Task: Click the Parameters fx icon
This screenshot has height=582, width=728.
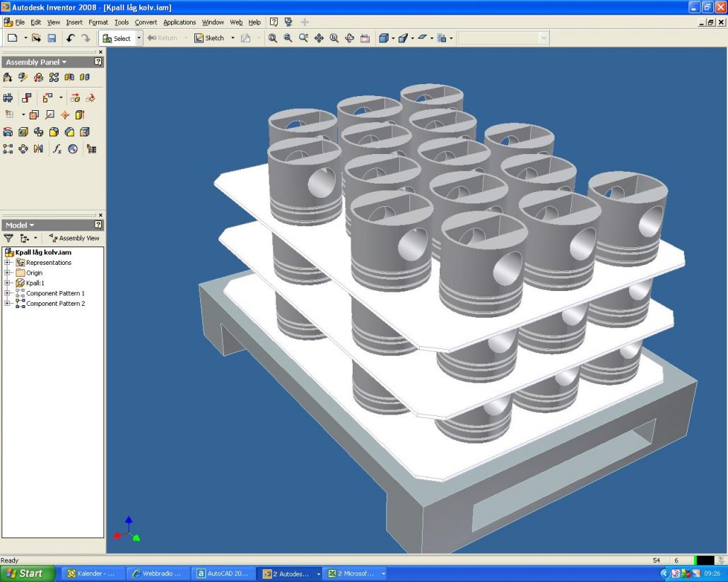Action: click(57, 149)
